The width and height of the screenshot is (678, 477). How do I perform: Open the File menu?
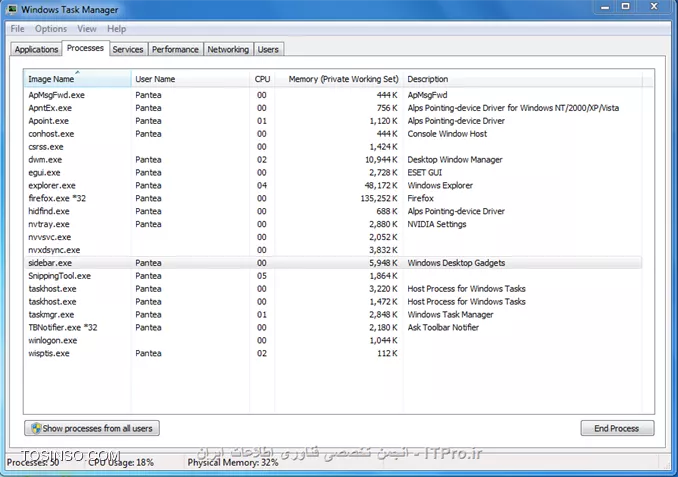(17, 29)
